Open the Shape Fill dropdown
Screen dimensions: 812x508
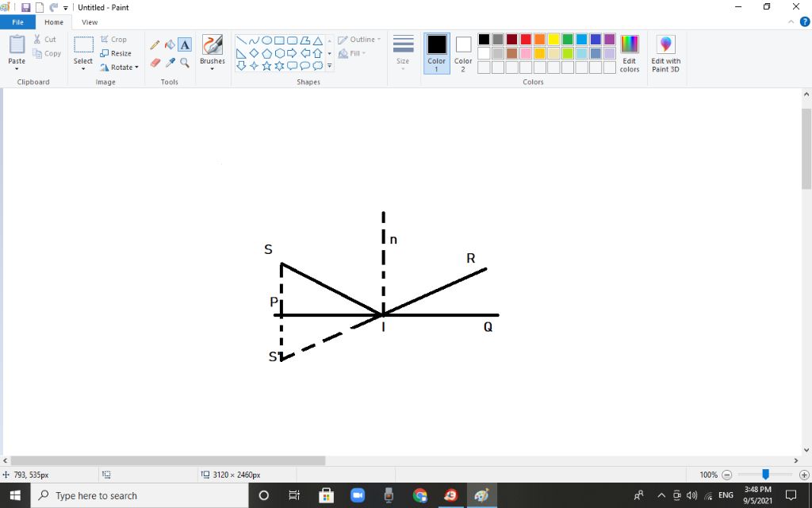tap(352, 53)
